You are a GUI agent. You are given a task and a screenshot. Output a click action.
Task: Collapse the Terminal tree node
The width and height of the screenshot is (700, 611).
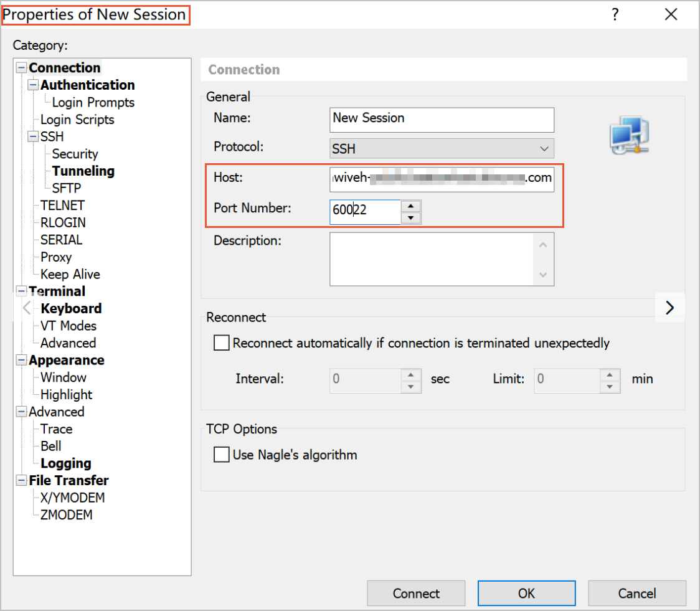click(21, 291)
